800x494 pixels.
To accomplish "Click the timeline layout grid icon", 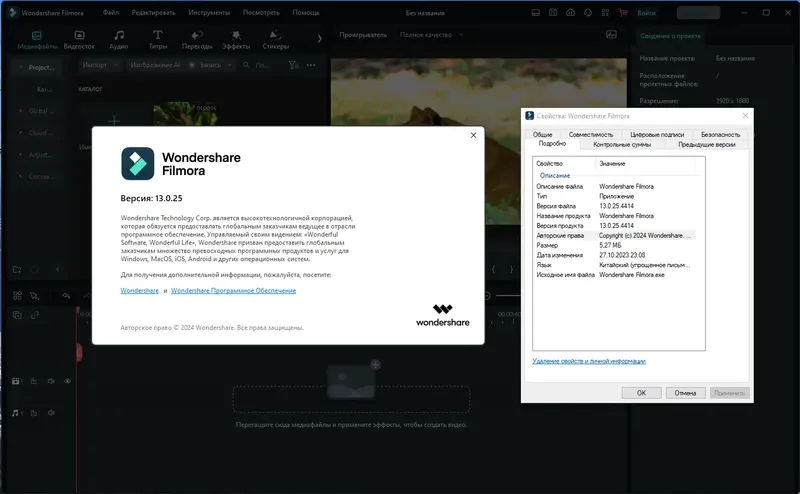I will pos(17,295).
